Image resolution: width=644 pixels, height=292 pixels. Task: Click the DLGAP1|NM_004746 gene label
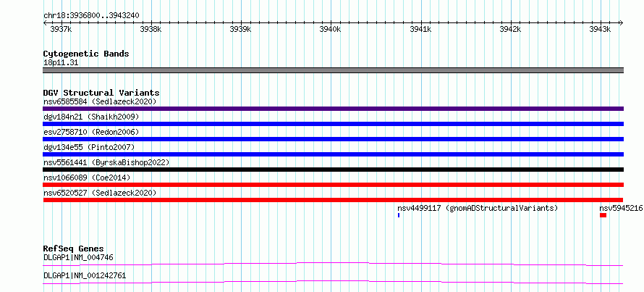(78, 257)
